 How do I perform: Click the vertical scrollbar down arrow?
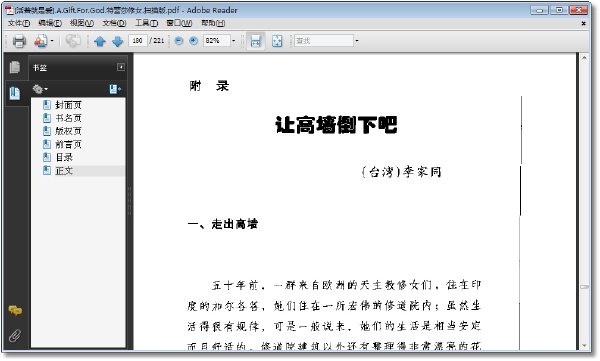click(584, 346)
